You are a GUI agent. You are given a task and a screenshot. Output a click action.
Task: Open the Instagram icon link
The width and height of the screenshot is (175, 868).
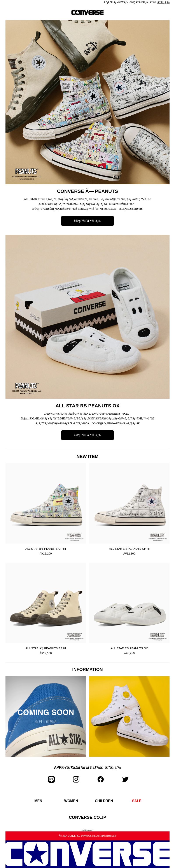coord(76,779)
